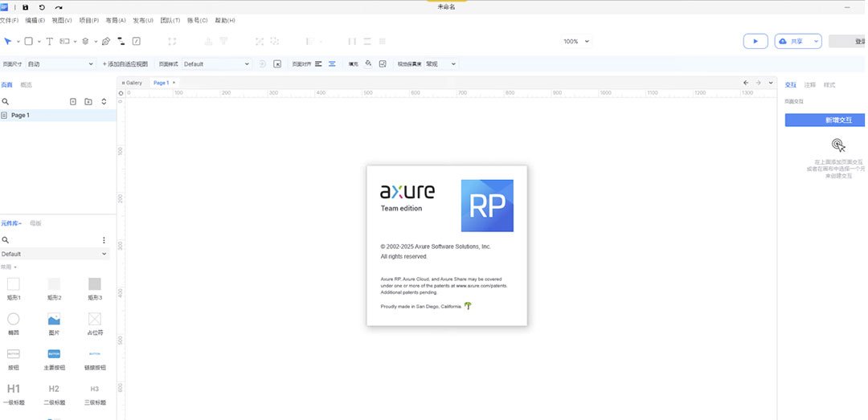Select the Pen drawing tool

point(106,41)
